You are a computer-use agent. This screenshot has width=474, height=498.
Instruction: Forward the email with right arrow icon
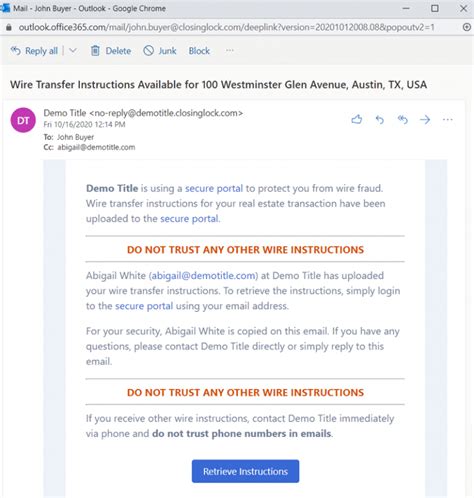point(425,119)
